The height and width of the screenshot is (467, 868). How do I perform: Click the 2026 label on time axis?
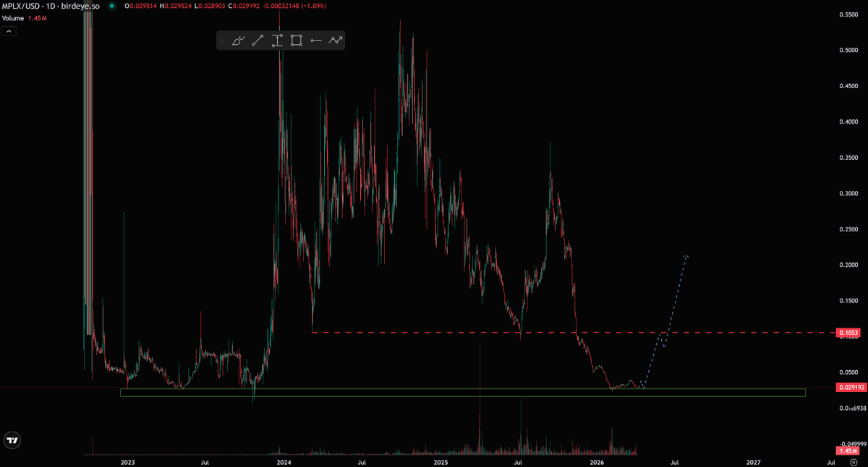point(597,461)
